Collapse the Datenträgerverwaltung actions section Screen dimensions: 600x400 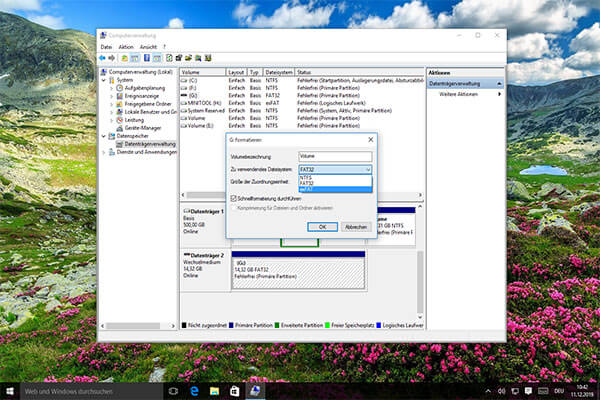tap(499, 83)
